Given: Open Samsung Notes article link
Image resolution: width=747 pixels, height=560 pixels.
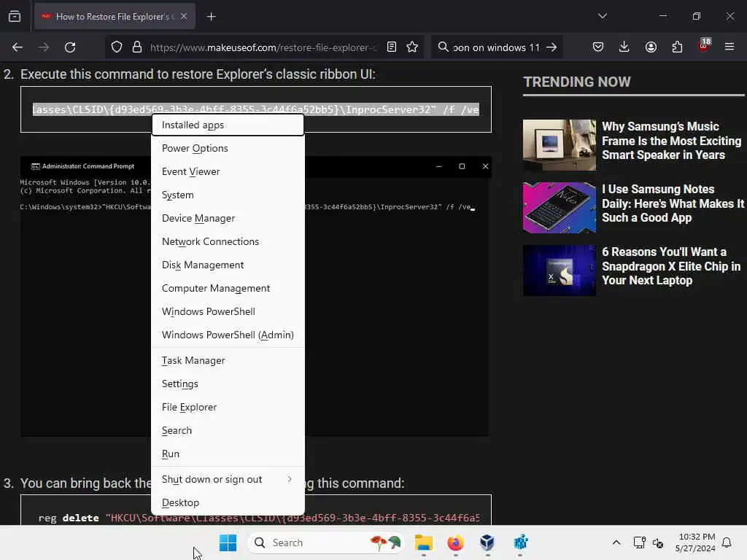Looking at the screenshot, I should click(x=673, y=203).
